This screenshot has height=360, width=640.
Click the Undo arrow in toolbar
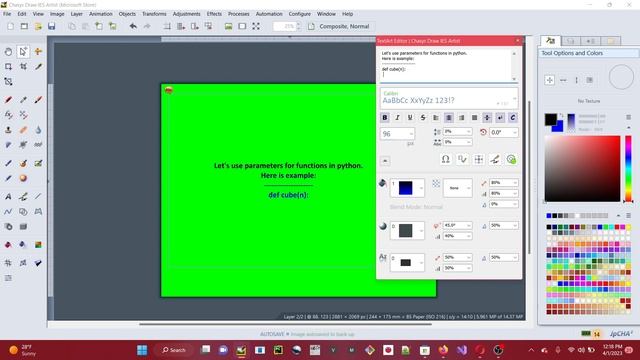coord(133,26)
